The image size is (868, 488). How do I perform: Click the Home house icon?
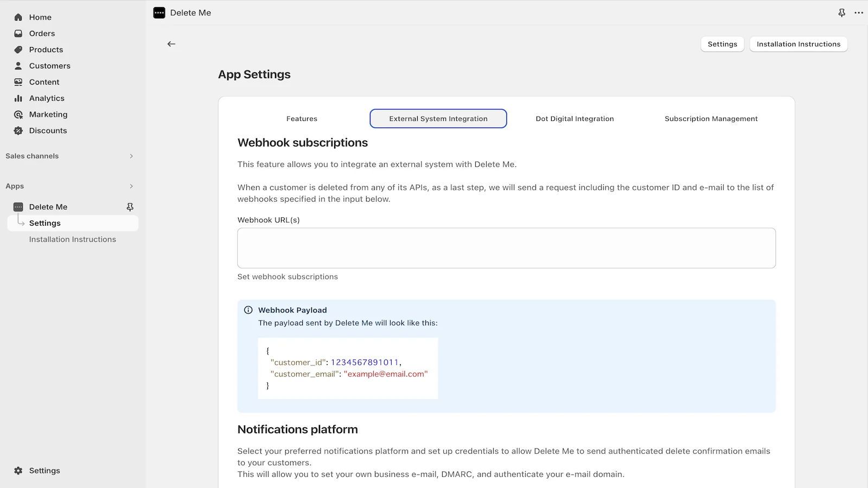tap(18, 17)
